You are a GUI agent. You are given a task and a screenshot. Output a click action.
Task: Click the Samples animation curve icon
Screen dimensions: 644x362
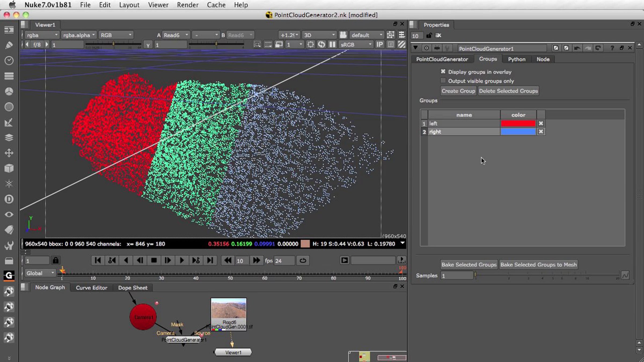pyautogui.click(x=625, y=275)
